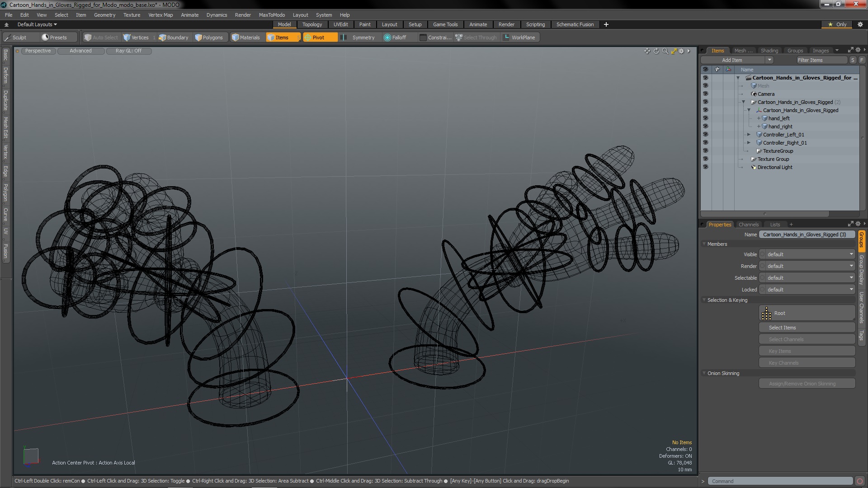The width and height of the screenshot is (868, 488).
Task: Open the Selectable dropdown
Action: [807, 278]
